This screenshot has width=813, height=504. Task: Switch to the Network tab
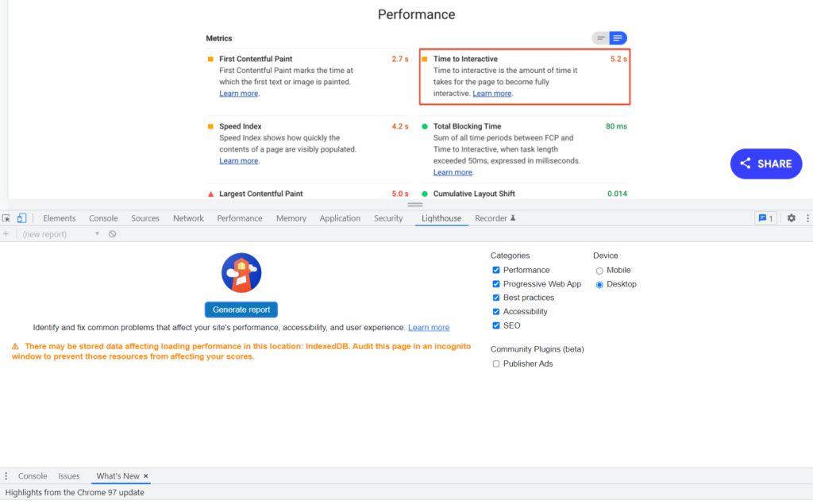[x=188, y=218]
